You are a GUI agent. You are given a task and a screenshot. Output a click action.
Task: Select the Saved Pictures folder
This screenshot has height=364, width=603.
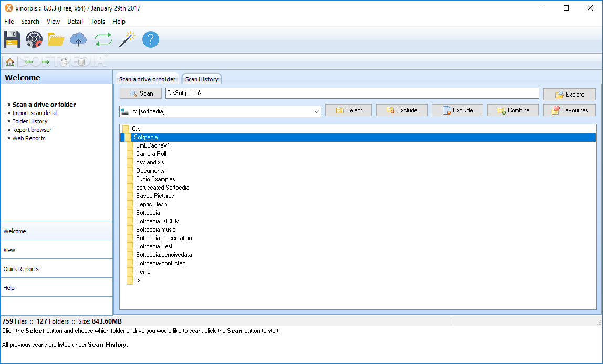(155, 196)
